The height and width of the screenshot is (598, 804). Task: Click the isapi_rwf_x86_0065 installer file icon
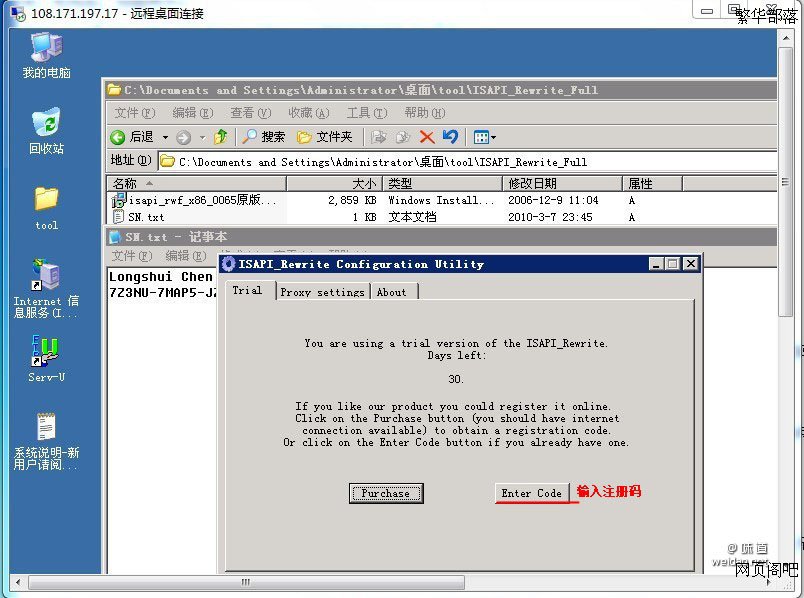pyautogui.click(x=118, y=200)
